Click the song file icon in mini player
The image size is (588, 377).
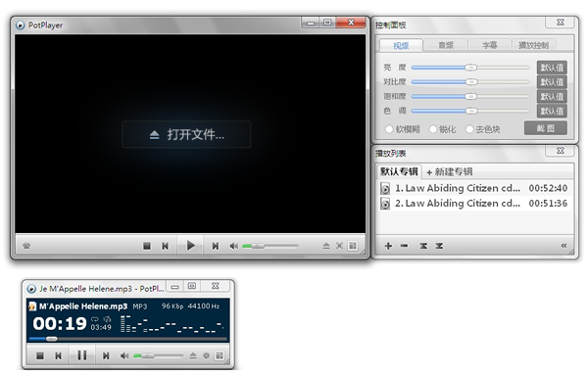pos(32,306)
